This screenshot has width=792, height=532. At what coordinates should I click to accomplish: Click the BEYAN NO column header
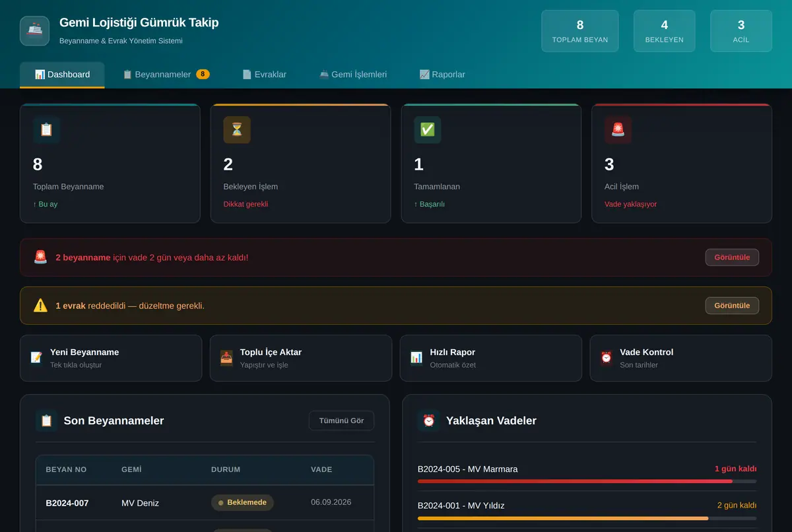(x=66, y=469)
